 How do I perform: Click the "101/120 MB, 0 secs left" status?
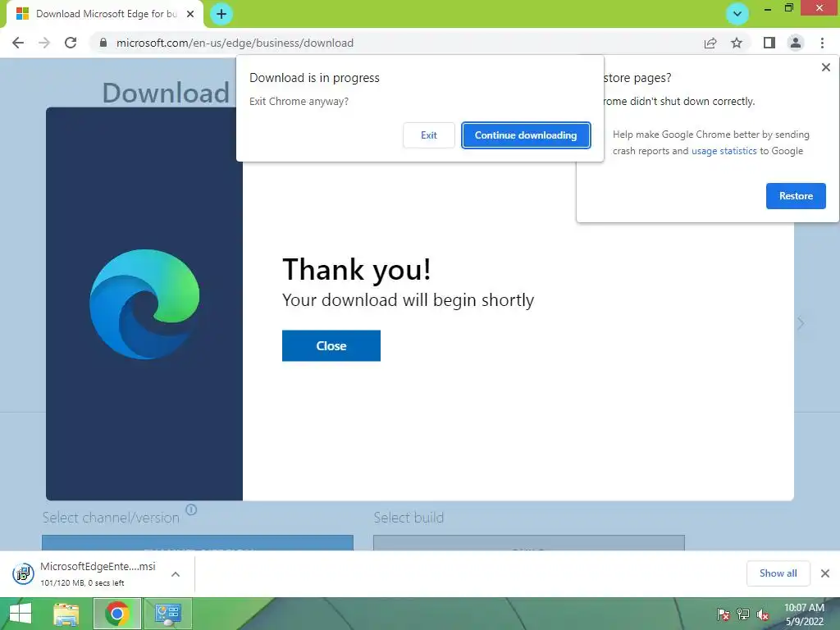tap(83, 583)
